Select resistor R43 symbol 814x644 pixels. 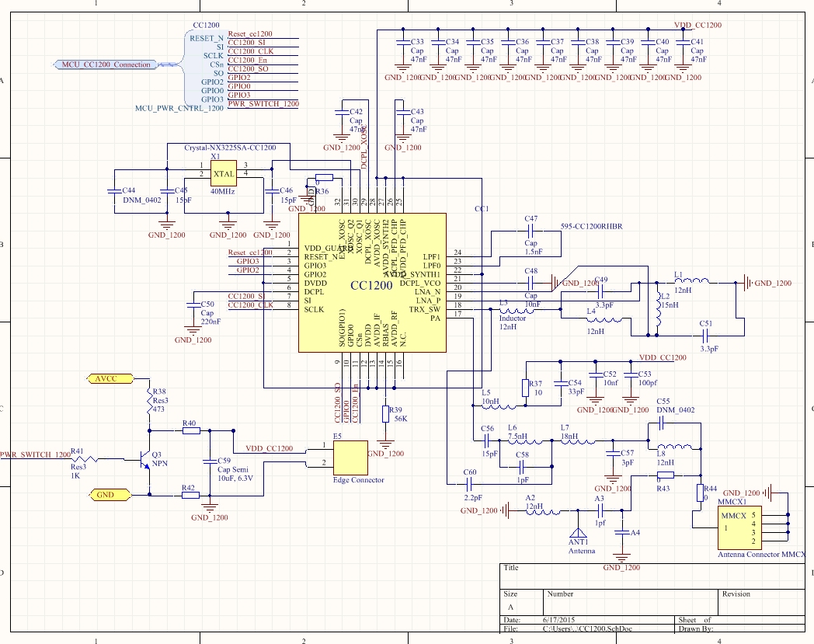pyautogui.click(x=666, y=475)
